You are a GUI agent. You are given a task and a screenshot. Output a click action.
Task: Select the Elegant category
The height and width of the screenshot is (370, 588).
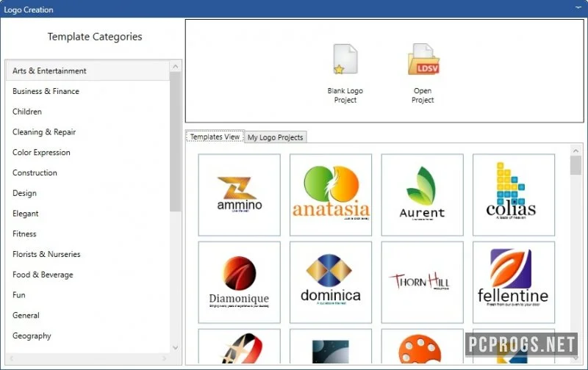(x=87, y=214)
